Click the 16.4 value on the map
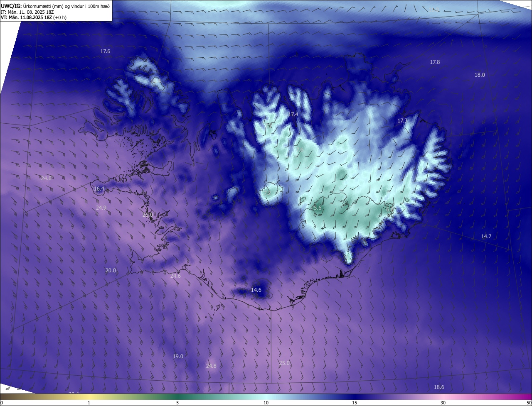The image size is (532, 406). tap(99, 188)
